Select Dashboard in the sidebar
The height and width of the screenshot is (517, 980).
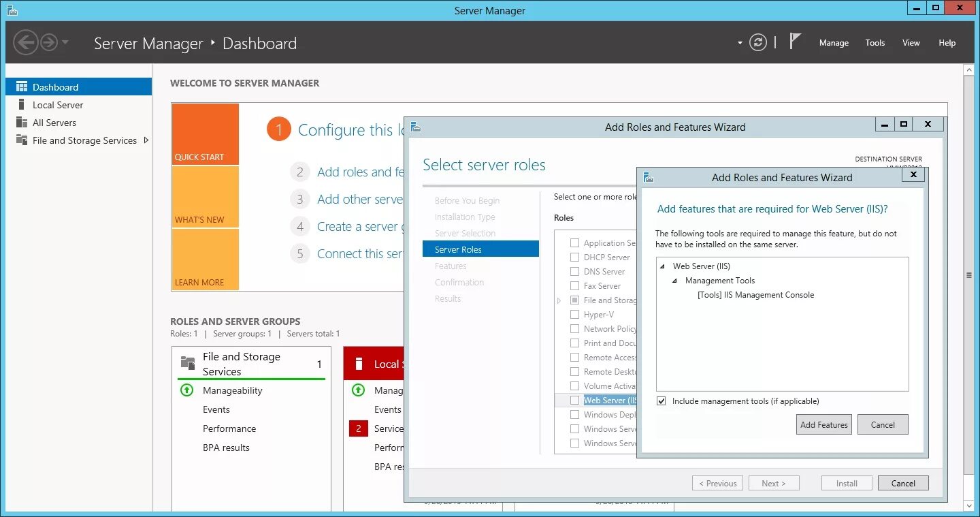pos(78,87)
